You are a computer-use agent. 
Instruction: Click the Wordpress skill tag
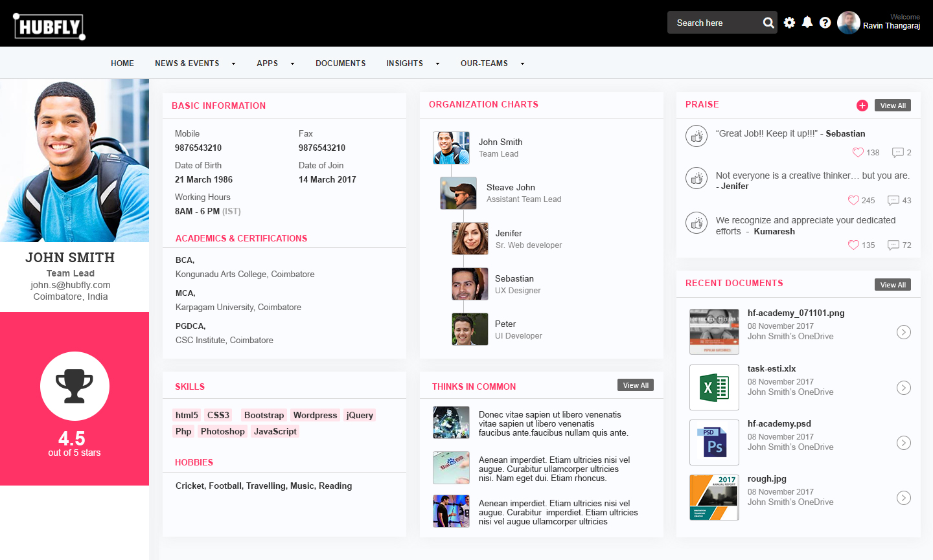click(x=315, y=415)
